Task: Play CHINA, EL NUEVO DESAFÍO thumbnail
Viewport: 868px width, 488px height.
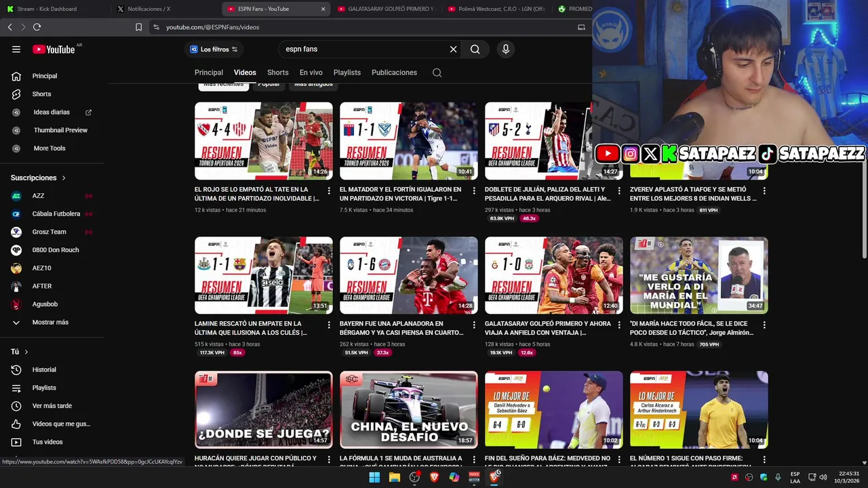Action: 409,409
